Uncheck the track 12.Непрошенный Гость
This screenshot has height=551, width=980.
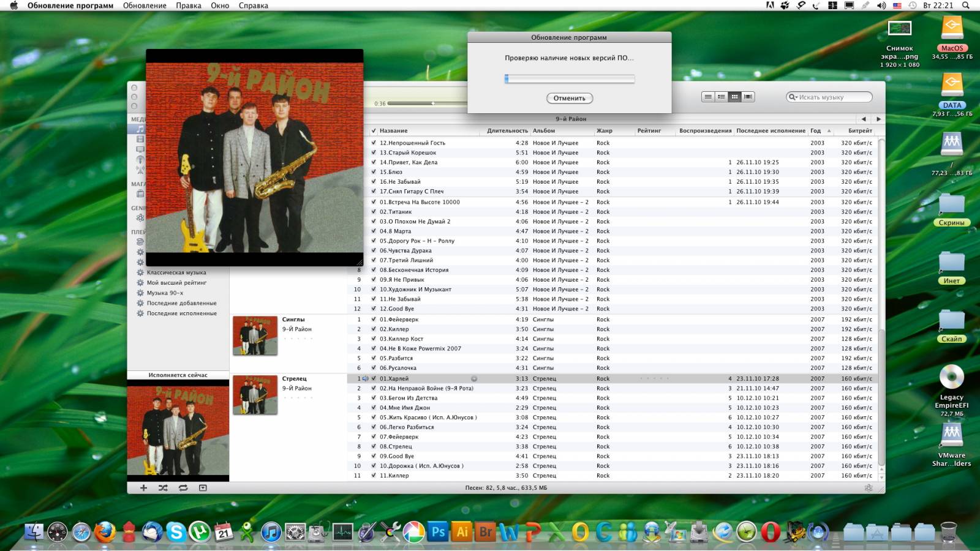click(374, 143)
